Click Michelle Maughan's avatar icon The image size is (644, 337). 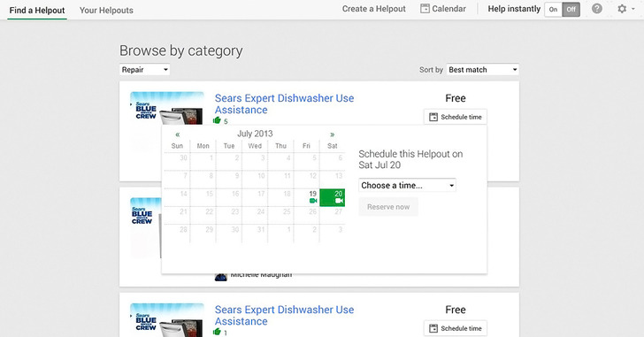click(x=221, y=277)
